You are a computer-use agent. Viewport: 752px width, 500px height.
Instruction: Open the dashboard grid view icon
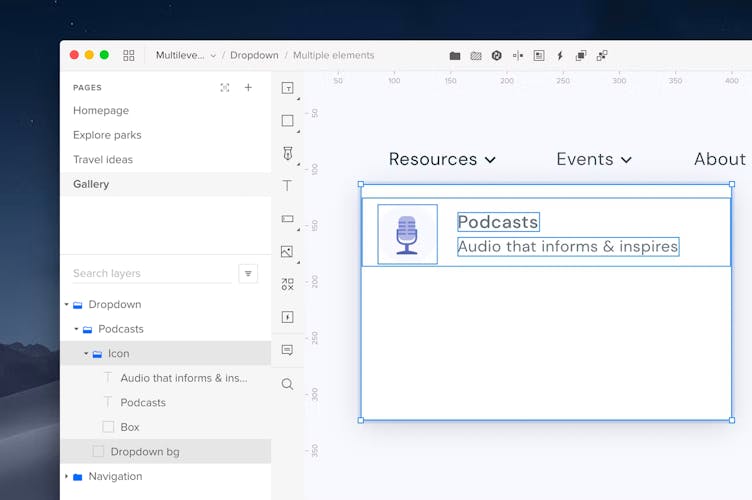[x=129, y=55]
